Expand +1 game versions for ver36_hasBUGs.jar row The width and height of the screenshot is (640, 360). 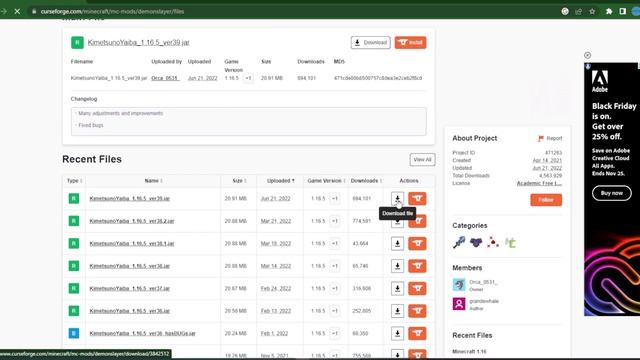pyautogui.click(x=335, y=333)
